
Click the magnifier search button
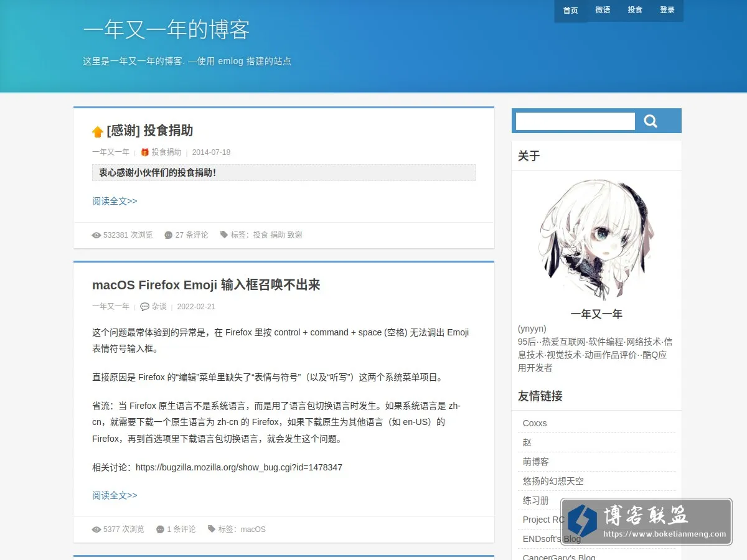[x=651, y=121]
